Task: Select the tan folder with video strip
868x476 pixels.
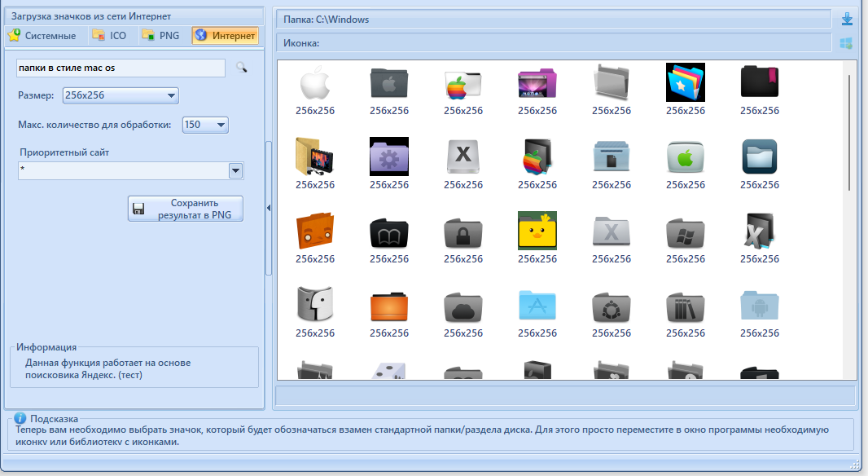Action: pyautogui.click(x=314, y=156)
